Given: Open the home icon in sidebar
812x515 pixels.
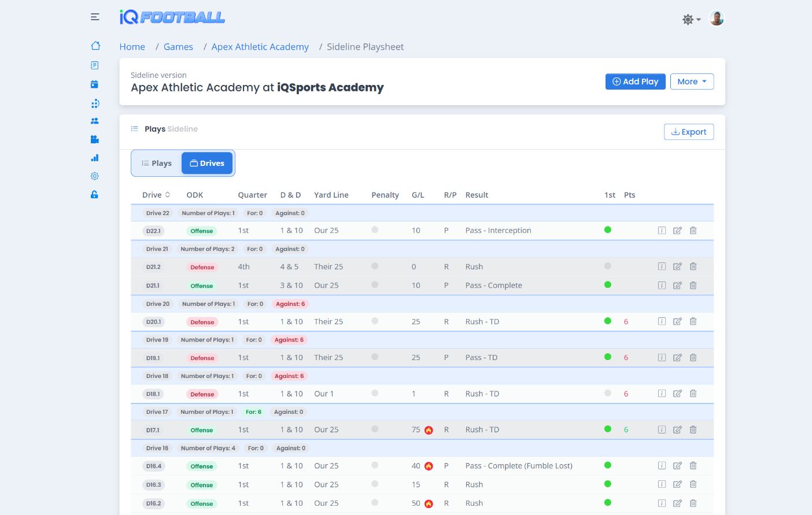Looking at the screenshot, I should click(x=95, y=46).
